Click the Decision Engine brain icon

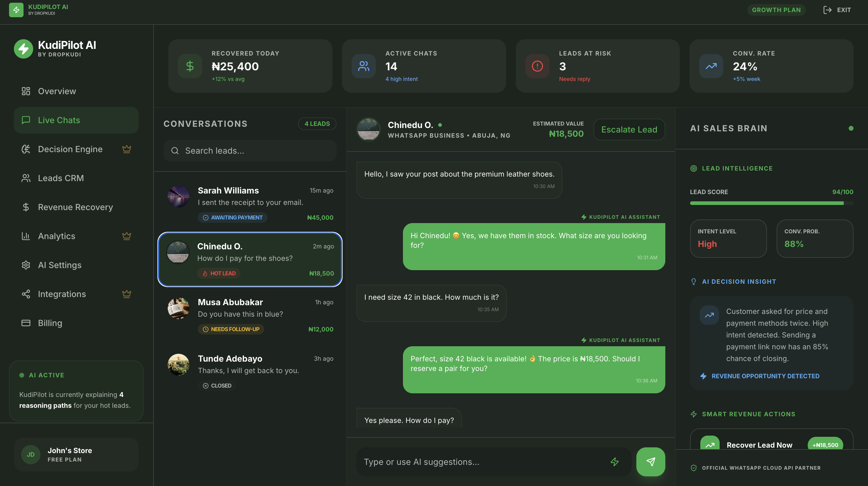tap(26, 149)
